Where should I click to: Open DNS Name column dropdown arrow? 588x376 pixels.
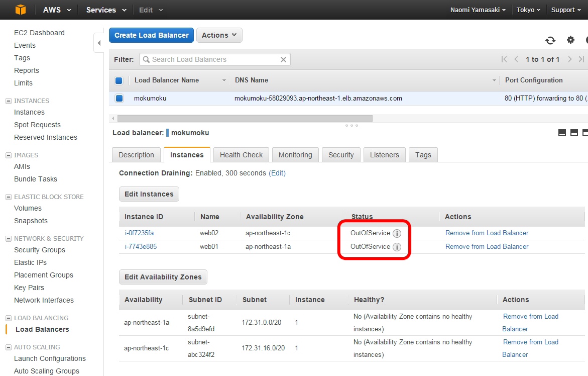click(x=494, y=80)
